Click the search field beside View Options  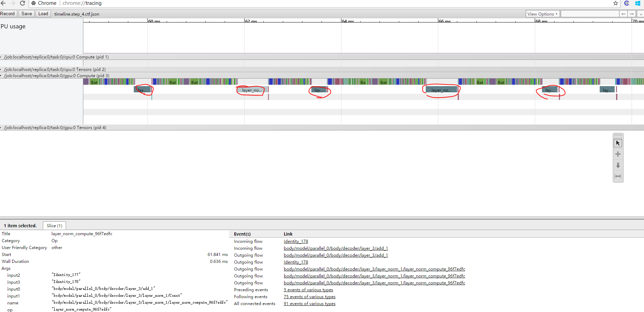(590, 14)
